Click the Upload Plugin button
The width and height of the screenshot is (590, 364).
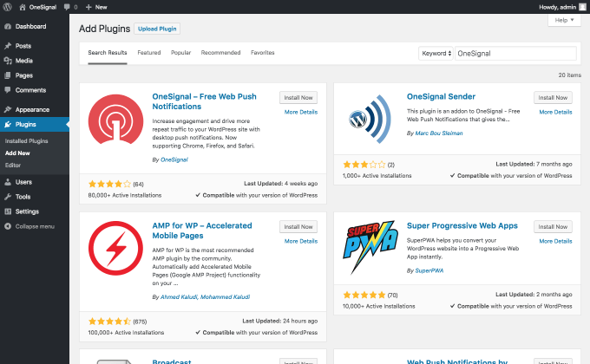click(157, 29)
